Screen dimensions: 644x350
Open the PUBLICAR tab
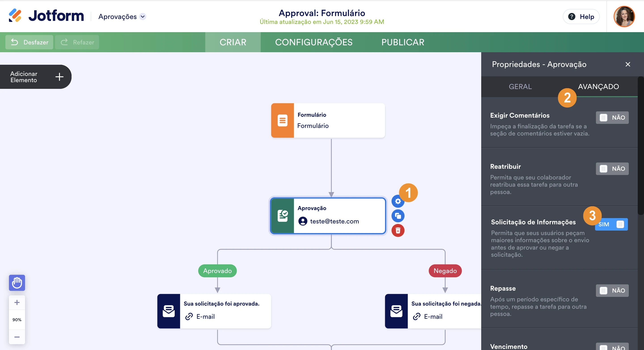(402, 42)
